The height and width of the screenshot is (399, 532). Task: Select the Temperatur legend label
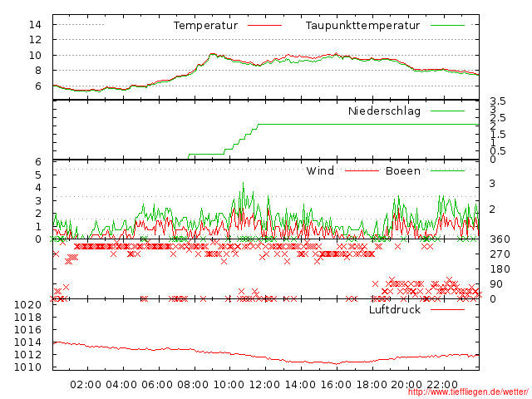point(205,26)
